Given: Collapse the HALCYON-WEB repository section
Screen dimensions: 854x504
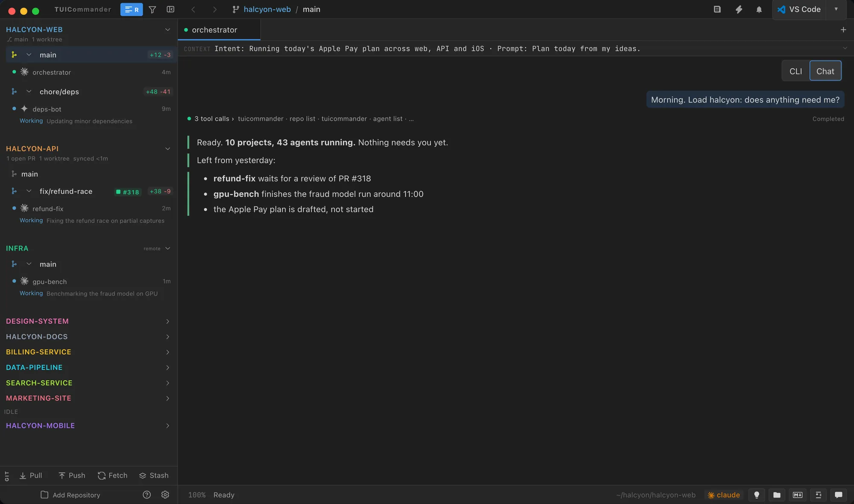Looking at the screenshot, I should [x=167, y=30].
